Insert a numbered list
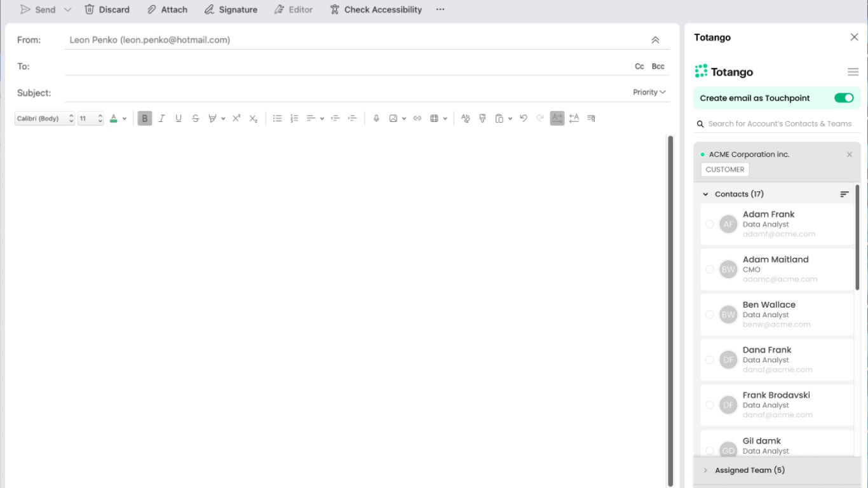 pos(294,118)
